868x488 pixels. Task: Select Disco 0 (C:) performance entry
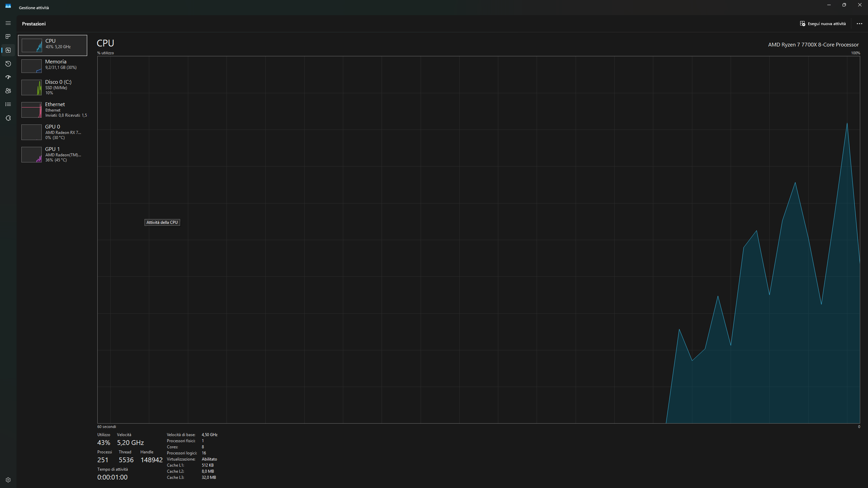click(x=53, y=87)
